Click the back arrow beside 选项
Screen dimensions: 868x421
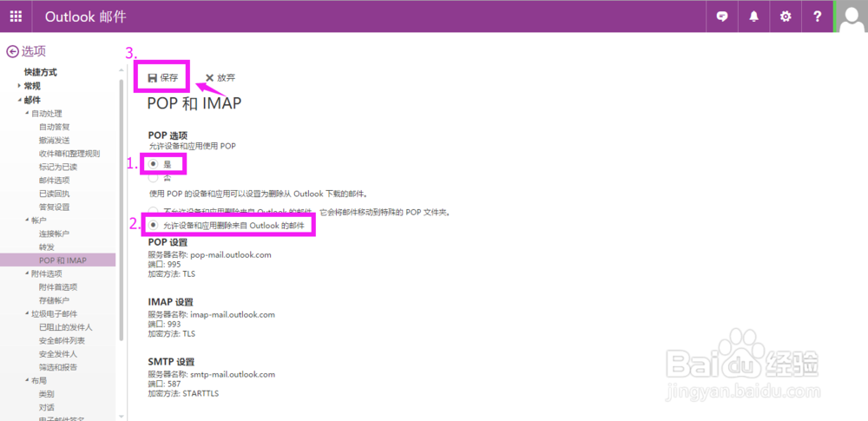coord(12,51)
